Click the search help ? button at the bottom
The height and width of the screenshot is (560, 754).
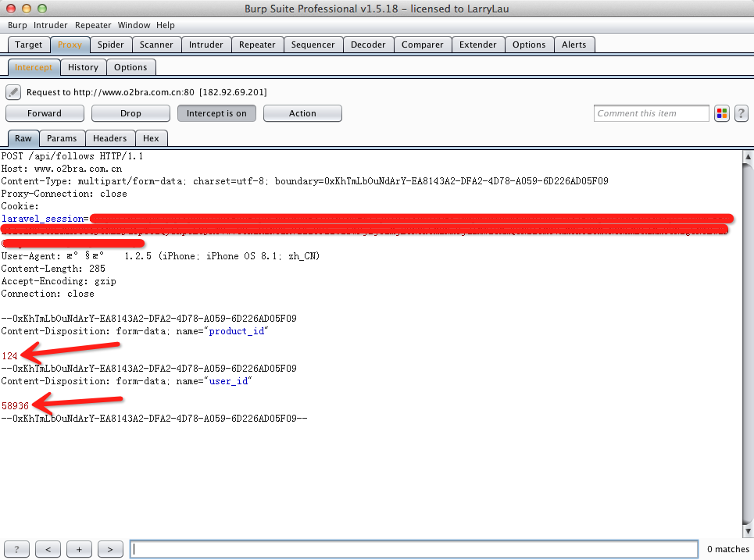(17, 549)
